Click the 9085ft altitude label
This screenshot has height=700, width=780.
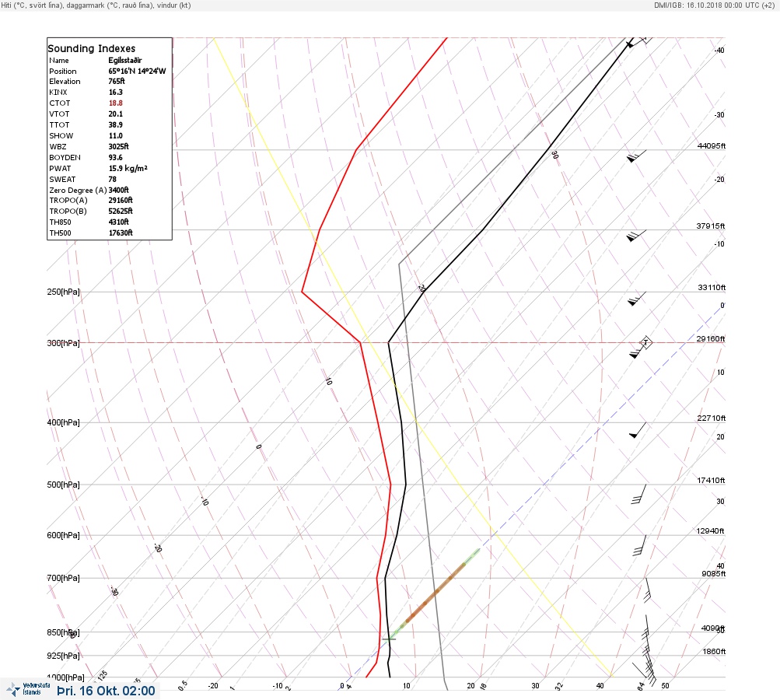click(713, 574)
